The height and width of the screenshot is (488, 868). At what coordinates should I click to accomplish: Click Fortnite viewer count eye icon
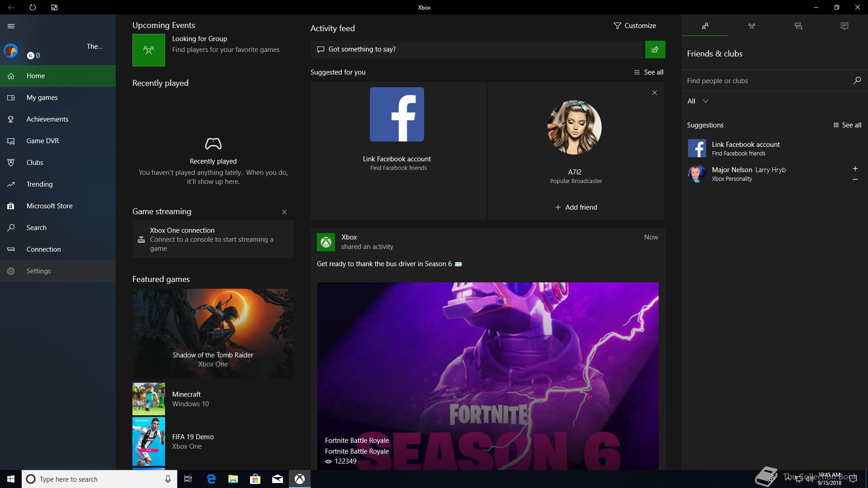[x=329, y=461]
